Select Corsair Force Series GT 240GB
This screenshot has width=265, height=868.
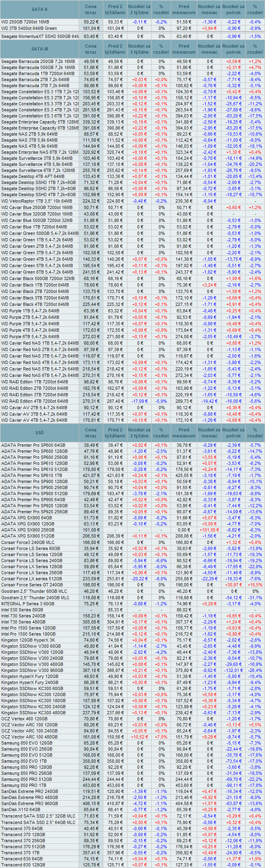32,585
